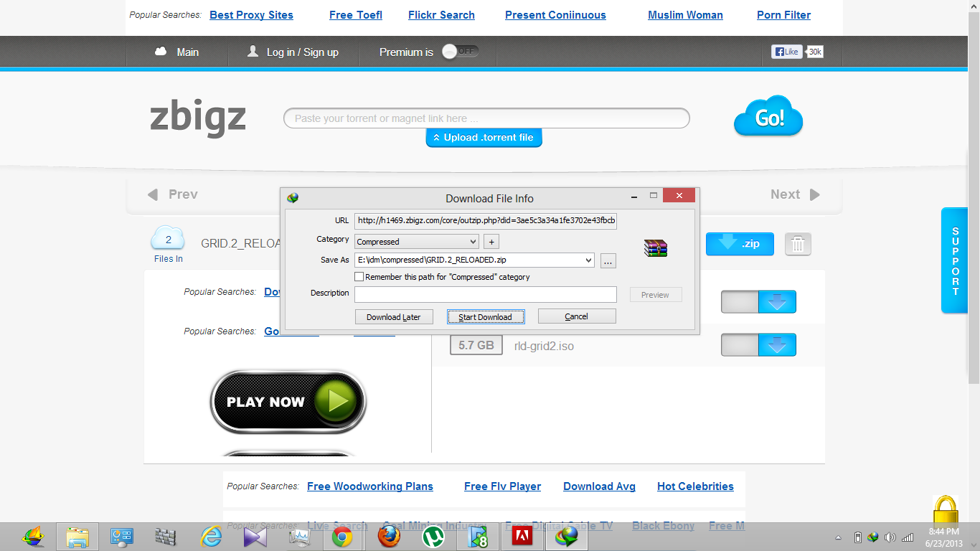Click the Go! cloud button

pyautogui.click(x=768, y=116)
